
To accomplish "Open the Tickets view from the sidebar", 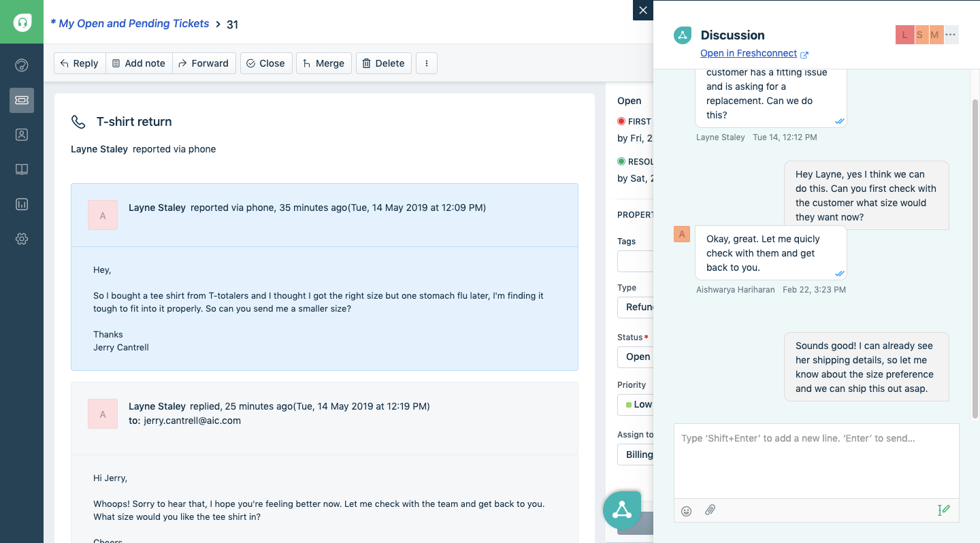I will (x=21, y=100).
